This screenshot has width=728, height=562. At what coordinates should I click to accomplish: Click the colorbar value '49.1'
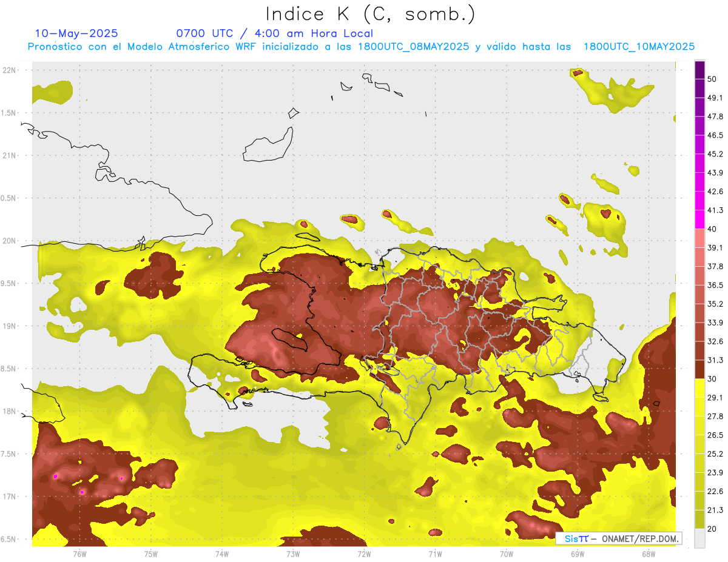[x=715, y=98]
